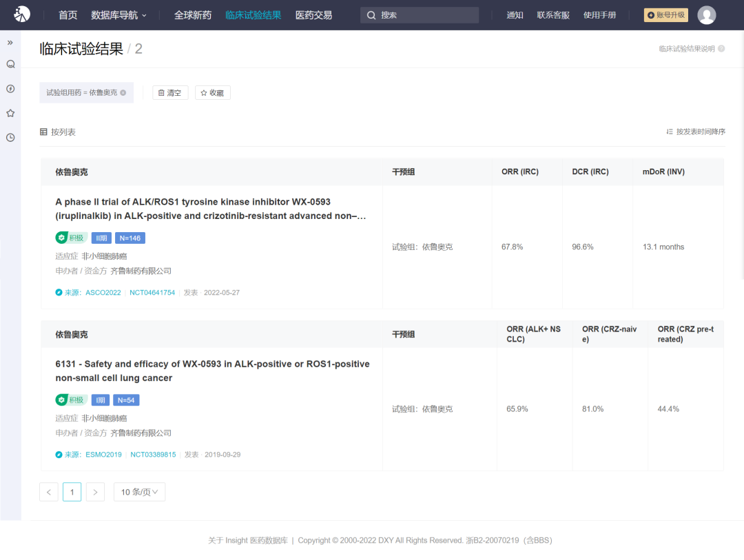The image size is (744, 560).
Task: Click the 收藏 button
Action: [212, 93]
